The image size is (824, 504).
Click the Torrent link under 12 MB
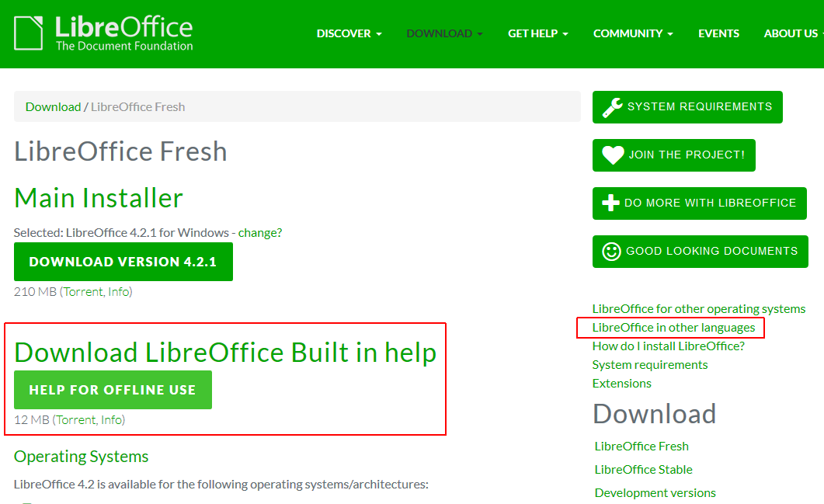(75, 420)
